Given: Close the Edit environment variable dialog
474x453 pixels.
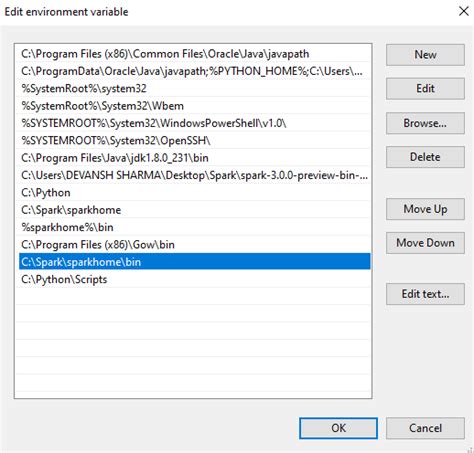Looking at the screenshot, I should pos(463,11).
